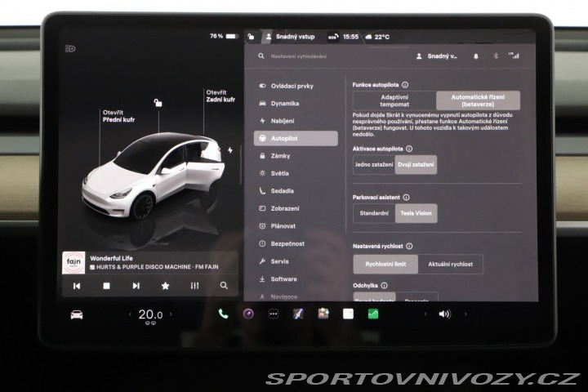Tap the fajn radio album art
The image size is (588, 392).
click(73, 263)
